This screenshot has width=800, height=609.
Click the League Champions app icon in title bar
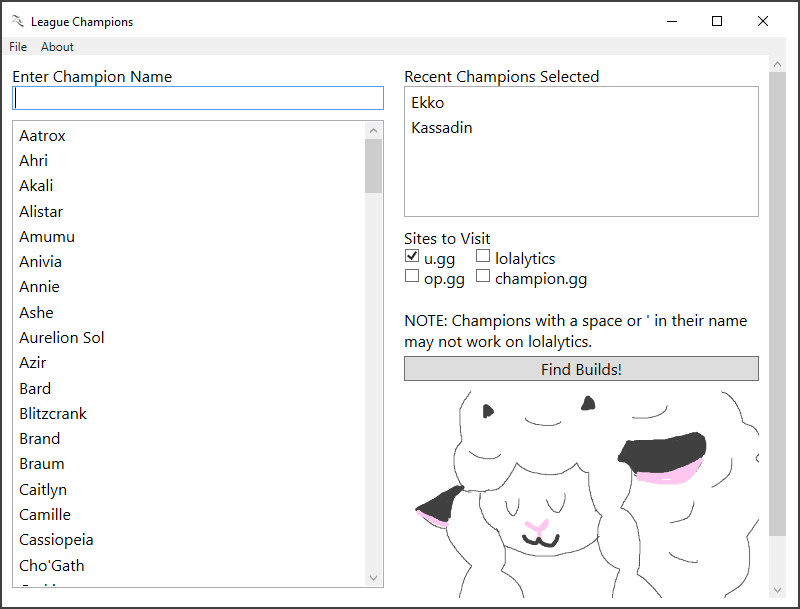[17, 21]
